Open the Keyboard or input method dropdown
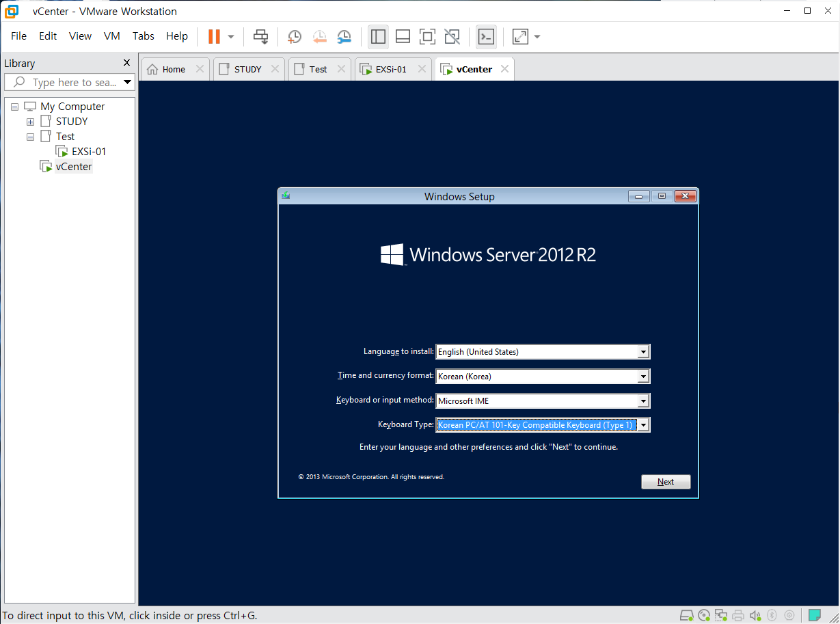840x624 pixels. pos(642,401)
